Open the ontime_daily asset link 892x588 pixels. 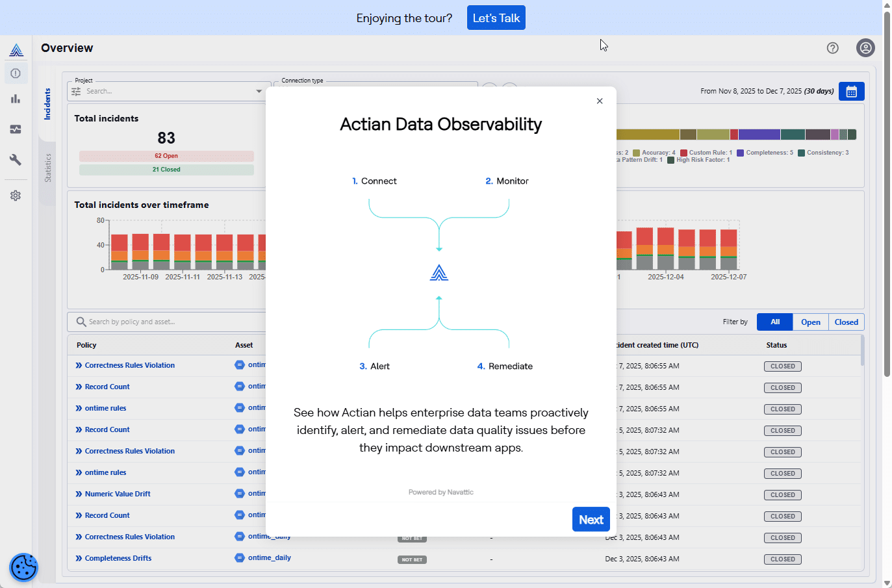[270, 558]
